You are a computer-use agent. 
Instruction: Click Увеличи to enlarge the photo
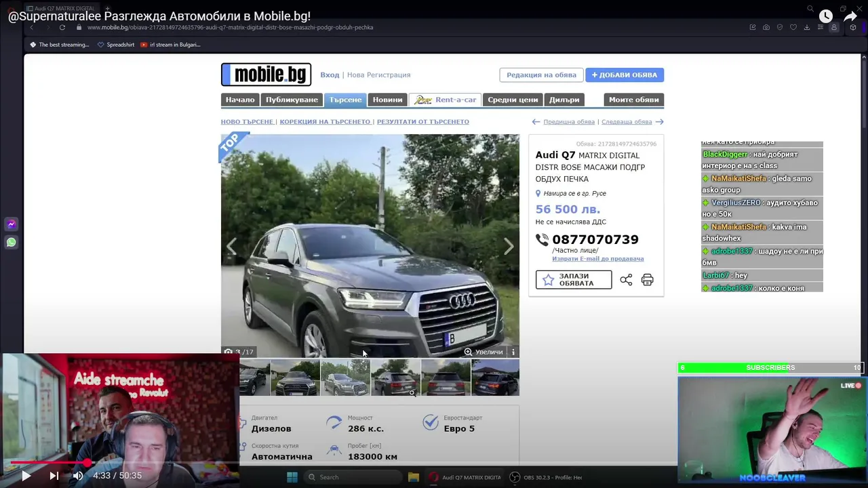[484, 352]
